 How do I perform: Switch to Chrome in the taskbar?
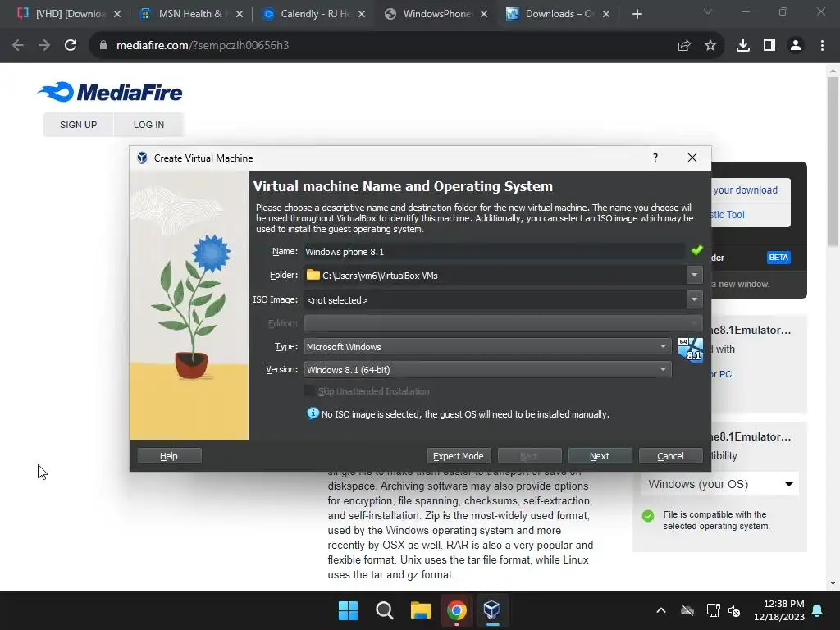point(456,610)
